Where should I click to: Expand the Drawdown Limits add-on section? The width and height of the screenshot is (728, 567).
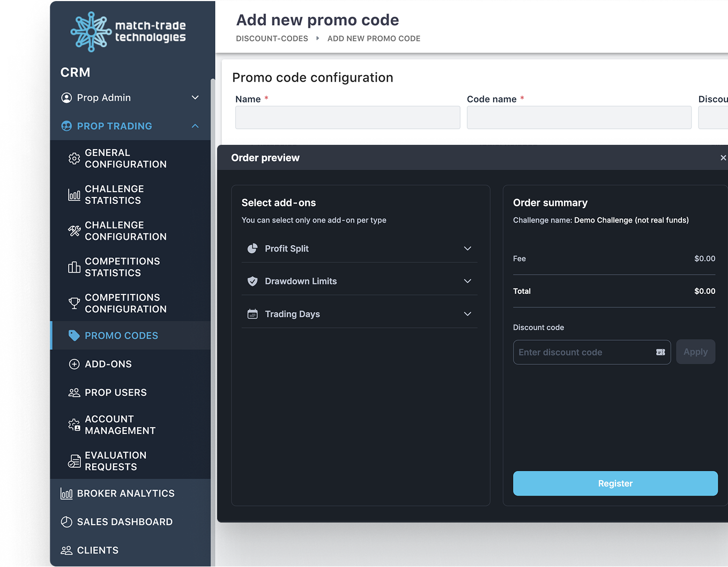pyautogui.click(x=467, y=281)
